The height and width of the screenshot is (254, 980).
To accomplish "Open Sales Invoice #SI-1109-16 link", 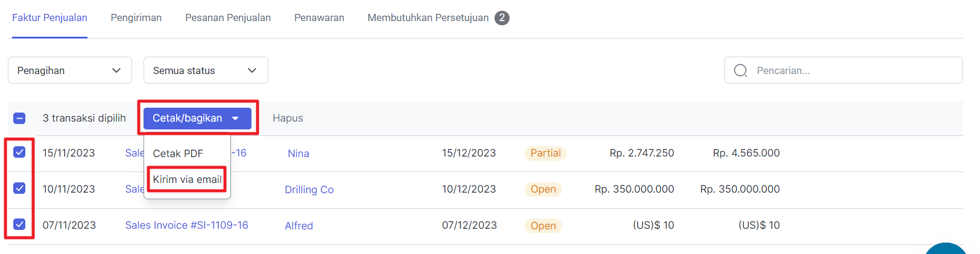I will (x=187, y=225).
